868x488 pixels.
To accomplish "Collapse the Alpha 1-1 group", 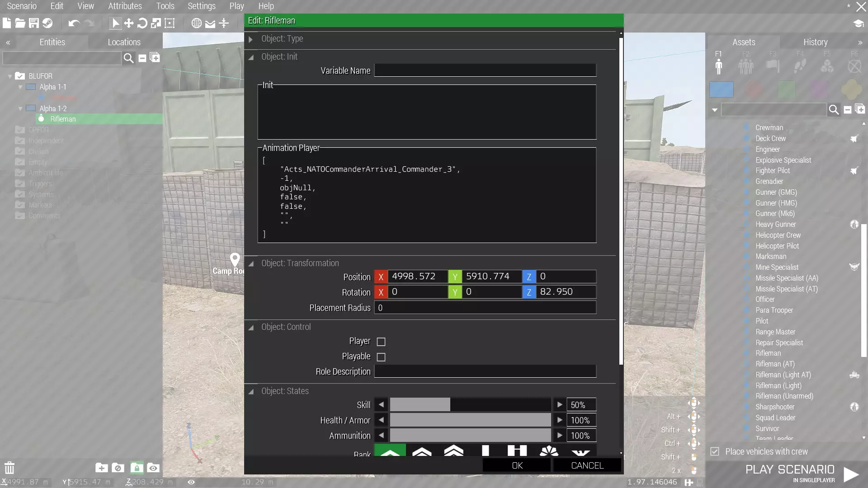I will (x=20, y=87).
